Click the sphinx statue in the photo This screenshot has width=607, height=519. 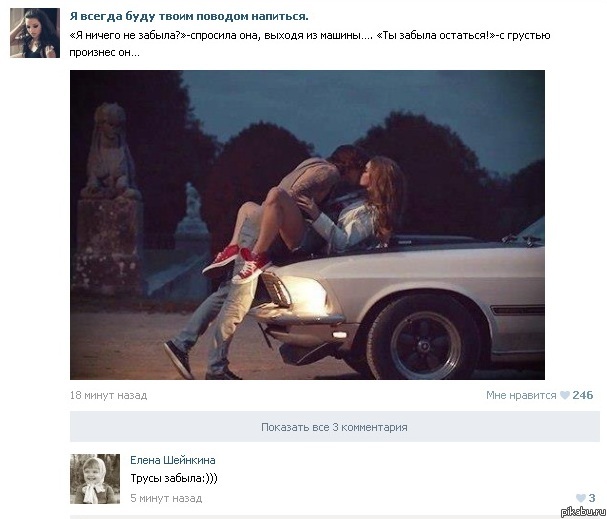[x=110, y=151]
